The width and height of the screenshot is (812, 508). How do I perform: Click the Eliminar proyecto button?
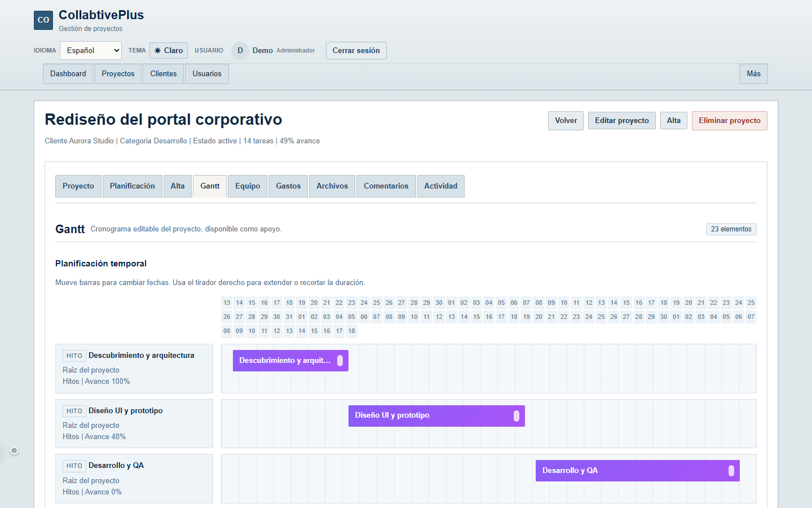pos(730,121)
